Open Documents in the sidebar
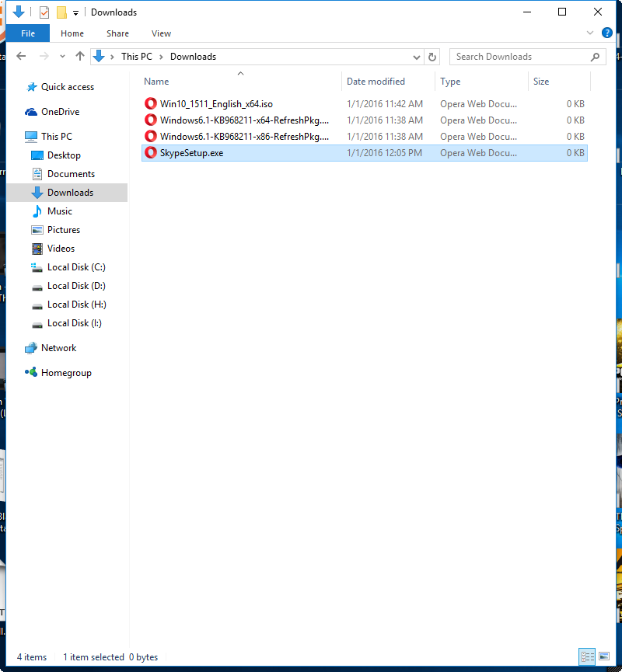The width and height of the screenshot is (622, 672). (63, 174)
